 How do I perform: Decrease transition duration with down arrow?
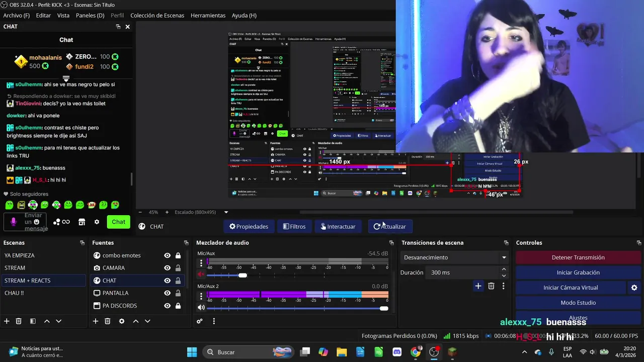point(504,276)
